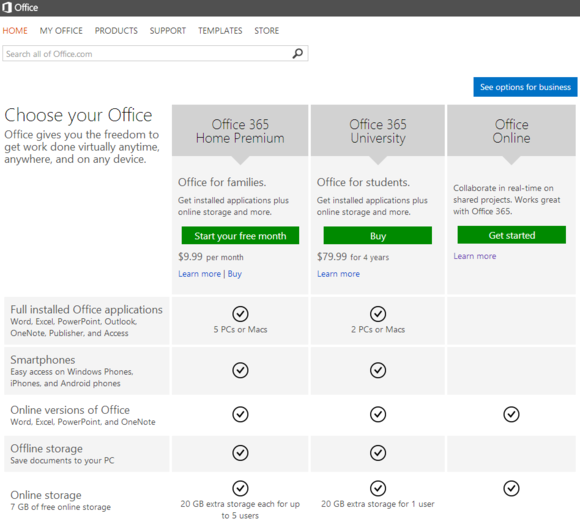Click See options for business button
The width and height of the screenshot is (580, 527).
click(x=525, y=87)
